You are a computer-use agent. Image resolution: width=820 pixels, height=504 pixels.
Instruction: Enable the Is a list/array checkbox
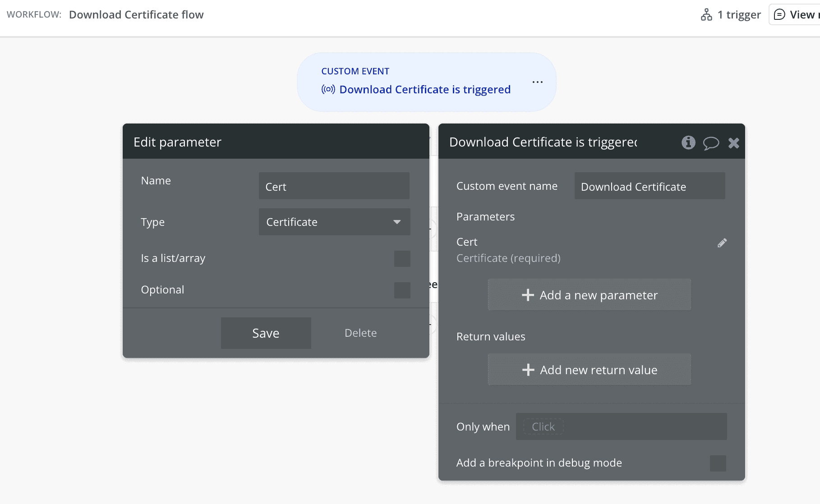click(402, 259)
